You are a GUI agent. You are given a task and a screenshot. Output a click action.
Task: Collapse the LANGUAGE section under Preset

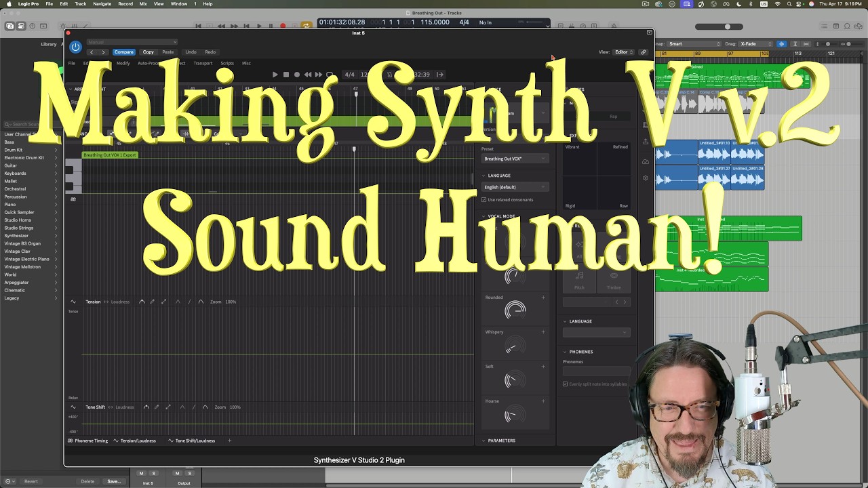pos(484,176)
